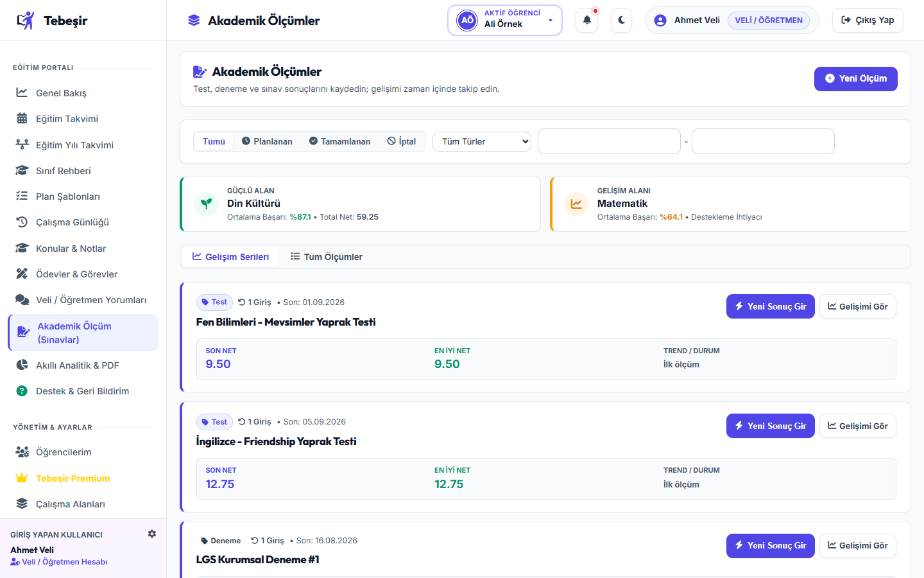Click Veli / Öğretmen Hesabı link
This screenshot has width=924, height=578.
pyautogui.click(x=59, y=561)
